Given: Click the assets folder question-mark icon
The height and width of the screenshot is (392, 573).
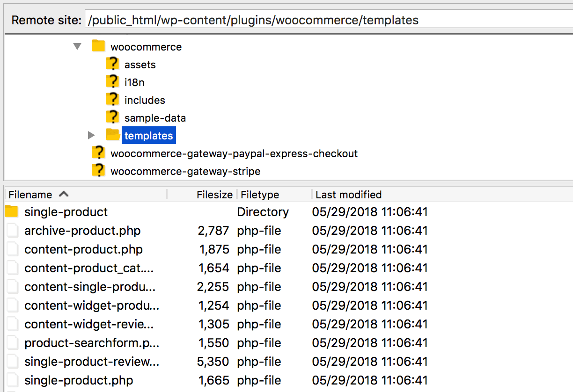Looking at the screenshot, I should tap(112, 64).
